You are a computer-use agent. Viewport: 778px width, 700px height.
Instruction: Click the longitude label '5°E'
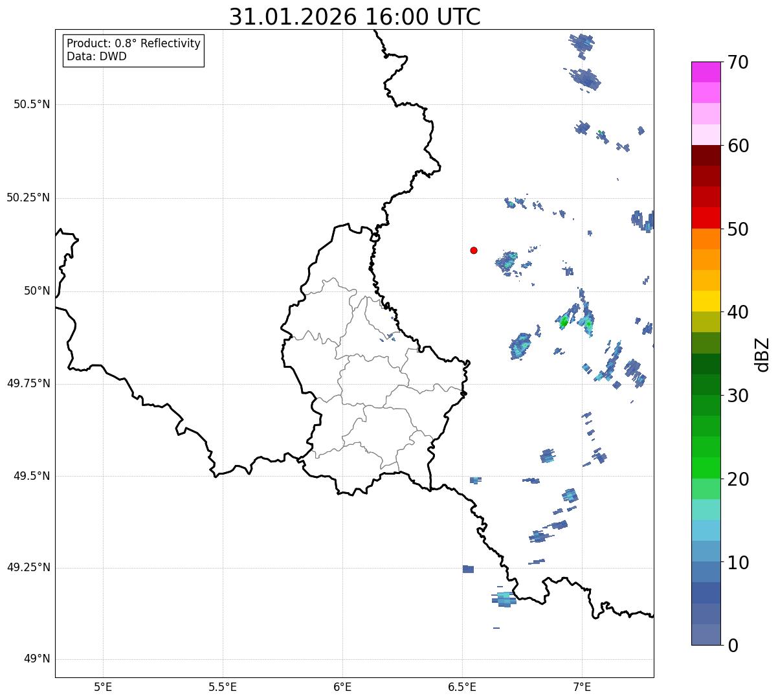point(103,686)
